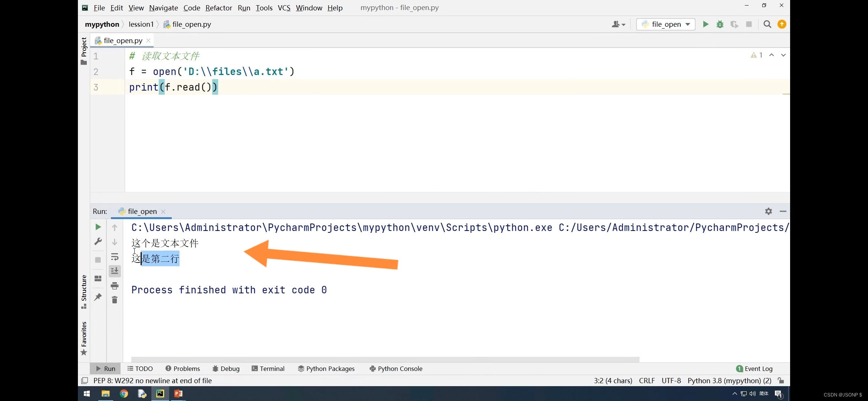Open CRLF line separator selector

[647, 381]
